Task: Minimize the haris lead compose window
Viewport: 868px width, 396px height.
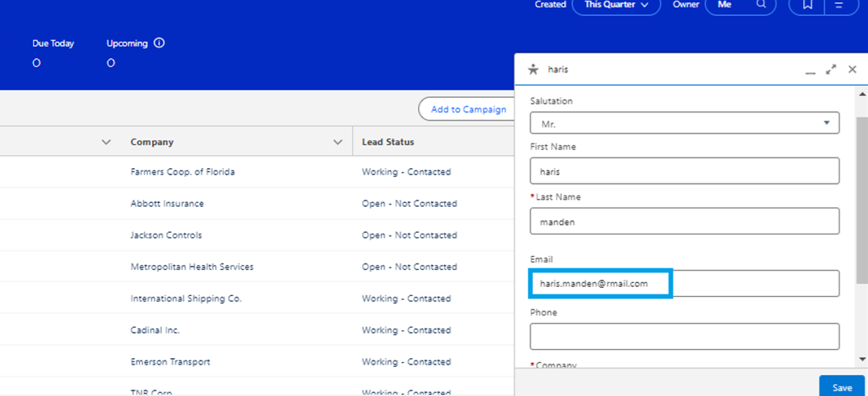Action: (809, 71)
